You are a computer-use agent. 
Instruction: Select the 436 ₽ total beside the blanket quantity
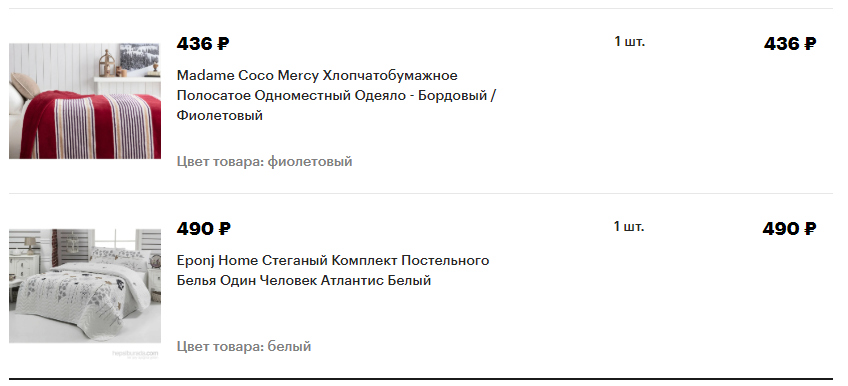[790, 43]
